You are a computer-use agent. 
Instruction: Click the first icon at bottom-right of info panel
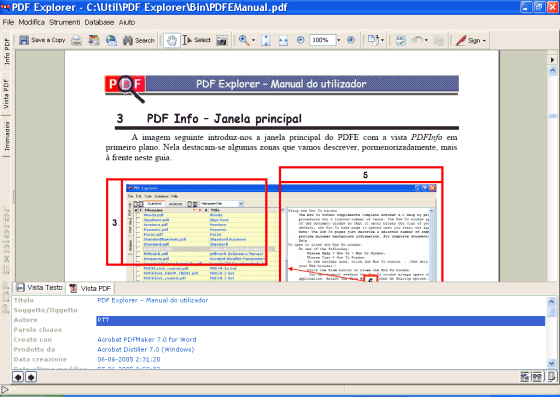point(525,377)
